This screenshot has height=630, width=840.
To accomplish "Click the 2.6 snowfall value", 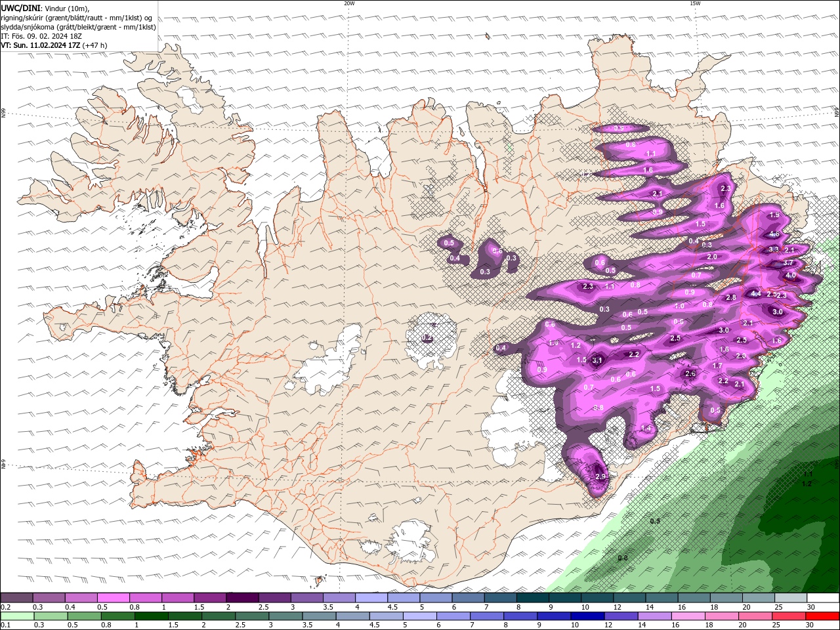I will pyautogui.click(x=690, y=374).
